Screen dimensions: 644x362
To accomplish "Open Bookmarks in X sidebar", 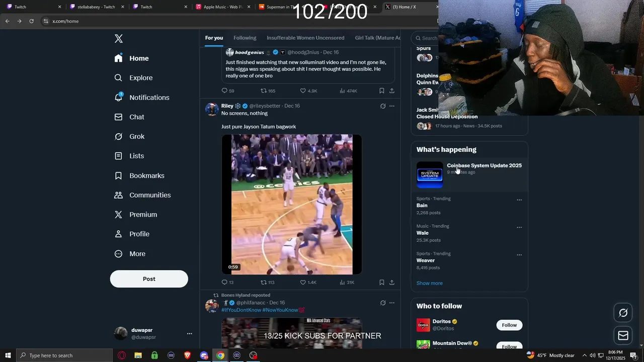I will point(139,175).
